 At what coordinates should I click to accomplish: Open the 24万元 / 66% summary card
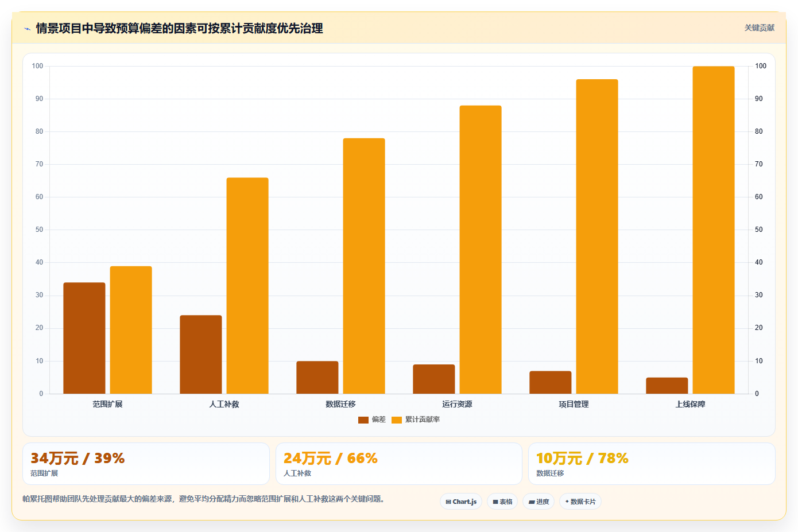tap(399, 464)
